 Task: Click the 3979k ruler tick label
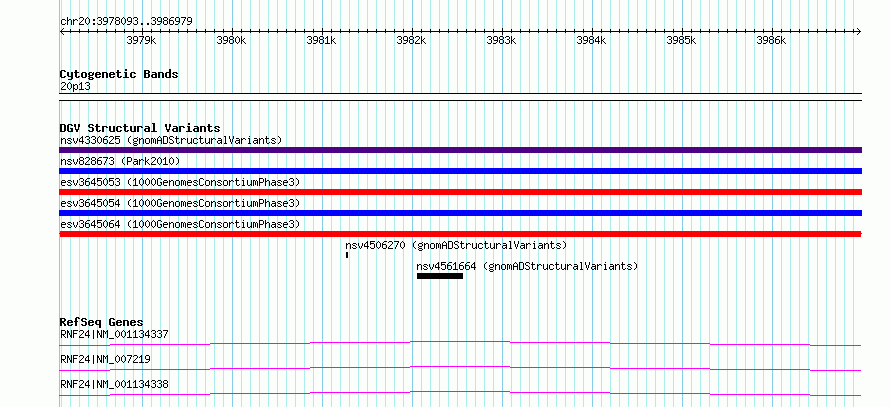click(141, 40)
